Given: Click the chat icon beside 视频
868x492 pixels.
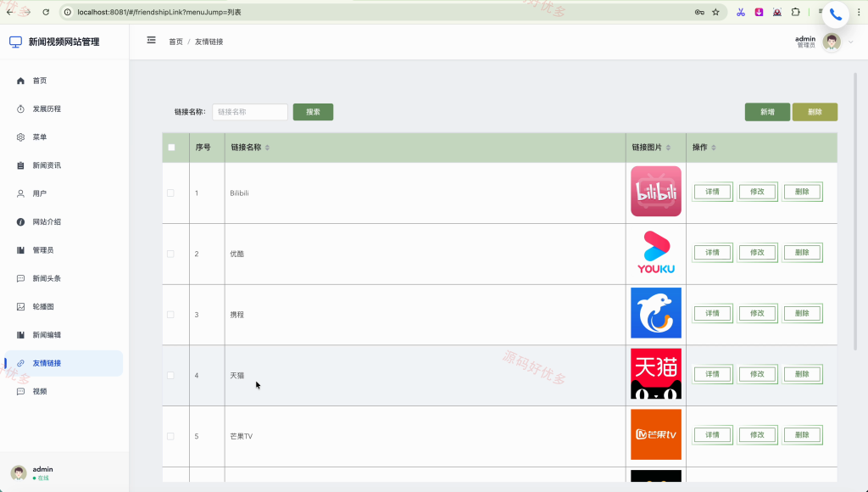Looking at the screenshot, I should tap(20, 392).
